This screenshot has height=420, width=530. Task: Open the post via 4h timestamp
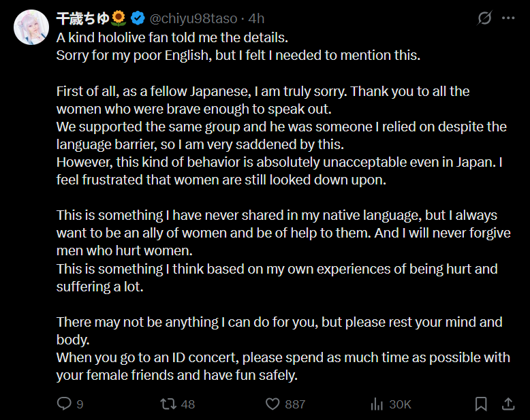point(257,18)
